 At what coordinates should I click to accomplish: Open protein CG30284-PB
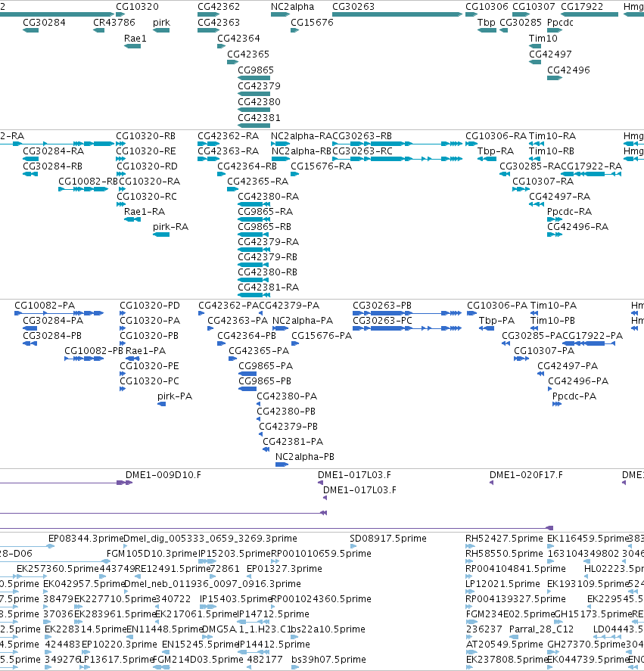tap(52, 336)
